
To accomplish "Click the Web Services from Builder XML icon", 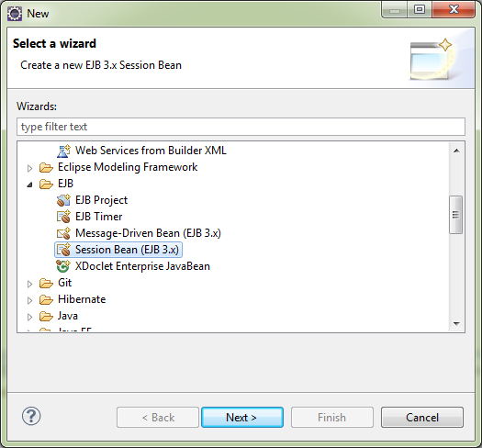I will [x=63, y=151].
